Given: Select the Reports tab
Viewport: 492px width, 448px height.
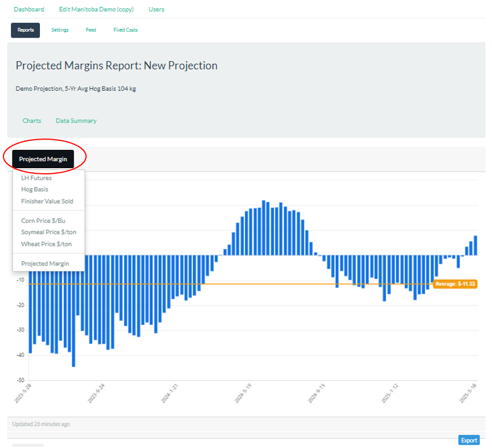Looking at the screenshot, I should [x=26, y=30].
